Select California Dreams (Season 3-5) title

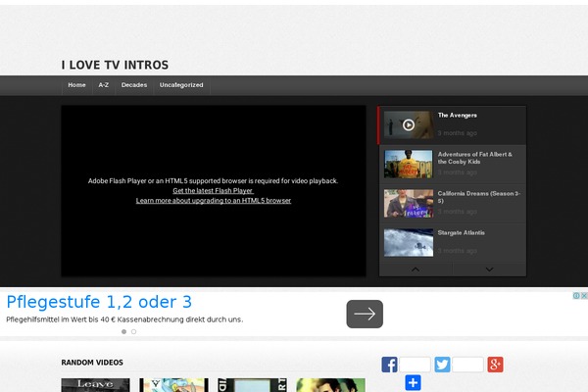click(478, 197)
